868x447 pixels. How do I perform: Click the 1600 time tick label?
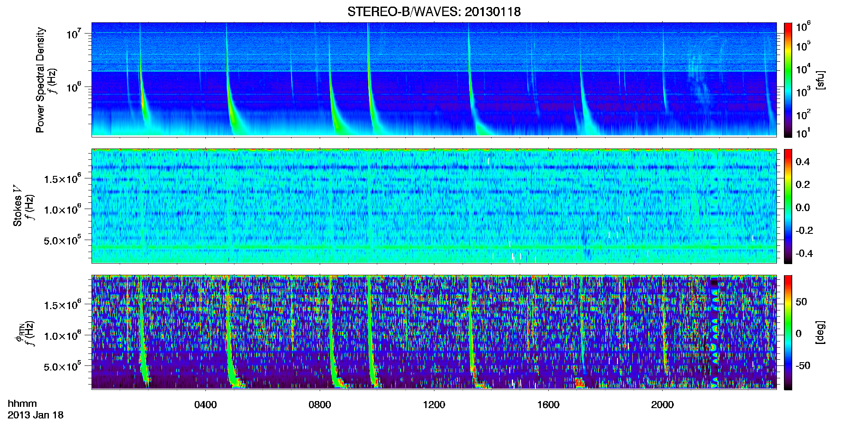click(548, 404)
